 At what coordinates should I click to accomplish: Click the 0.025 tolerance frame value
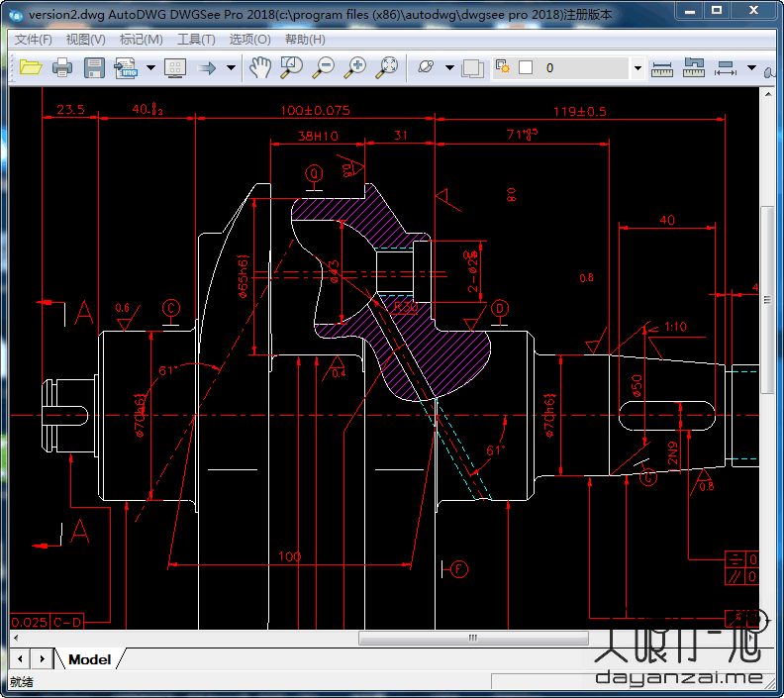[x=29, y=622]
